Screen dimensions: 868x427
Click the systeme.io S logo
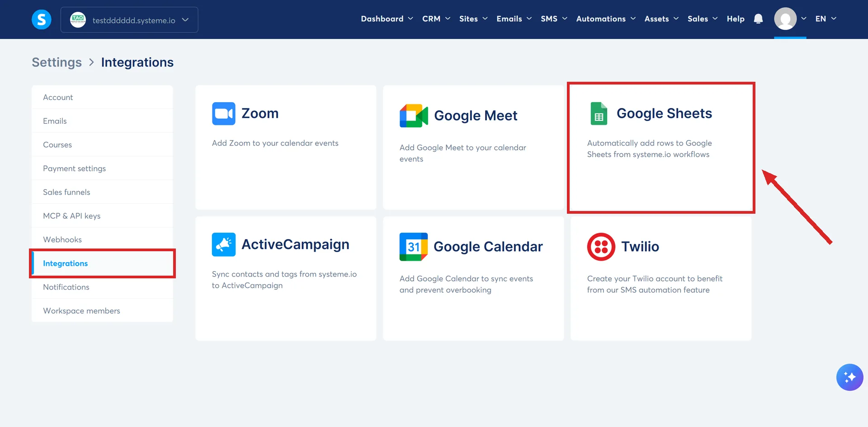click(41, 19)
